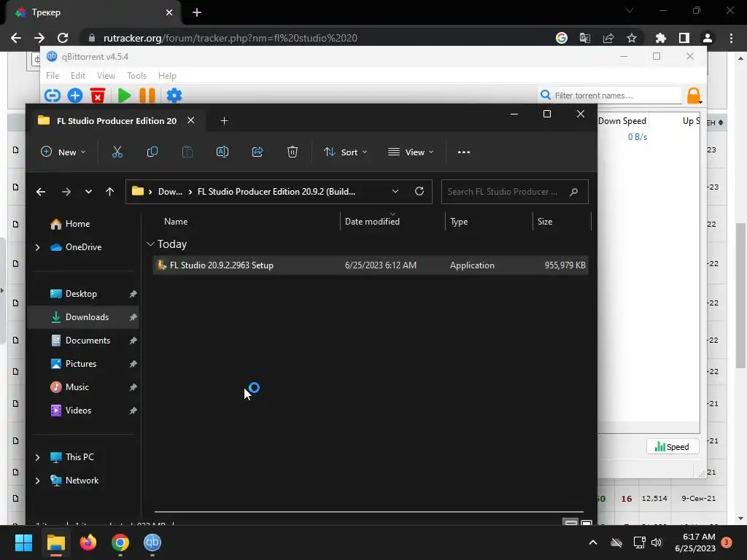Open qBittorrent View menu

pyautogui.click(x=106, y=76)
